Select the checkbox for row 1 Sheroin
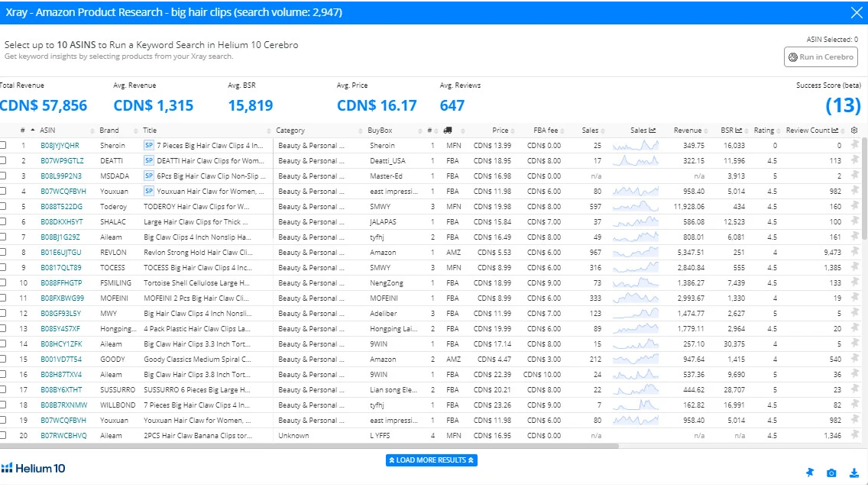This screenshot has width=868, height=500. pos(3,146)
